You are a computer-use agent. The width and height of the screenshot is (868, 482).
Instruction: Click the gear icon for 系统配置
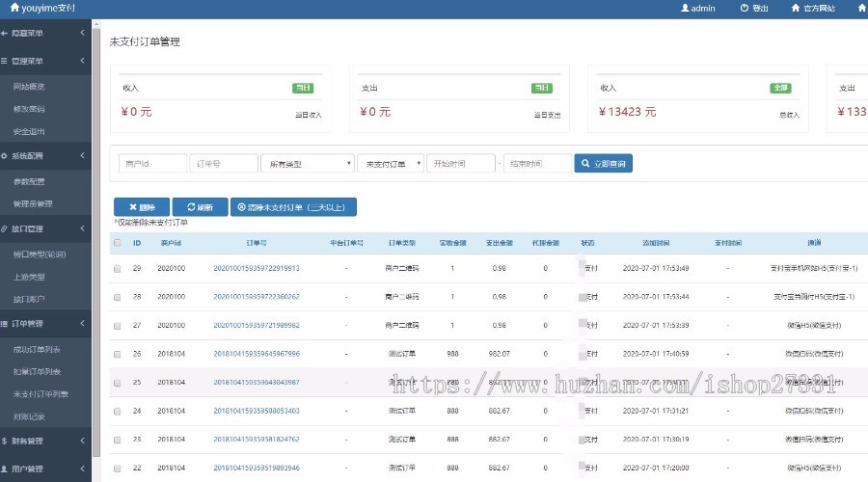[5, 155]
